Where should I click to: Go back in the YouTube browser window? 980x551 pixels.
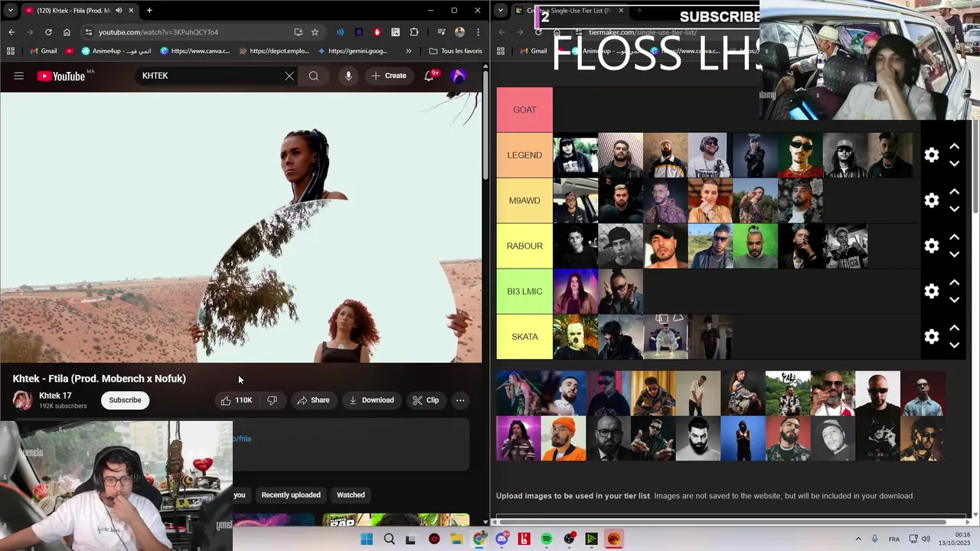[x=11, y=32]
